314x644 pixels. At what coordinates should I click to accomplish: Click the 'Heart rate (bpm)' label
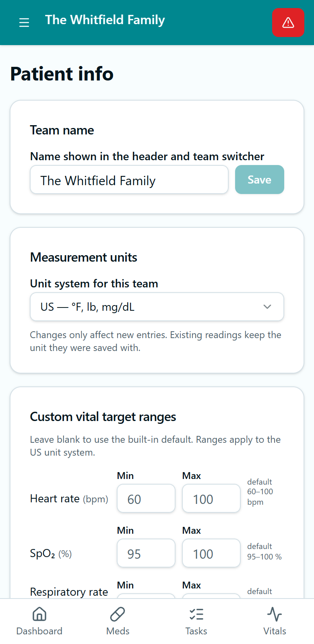tap(69, 499)
